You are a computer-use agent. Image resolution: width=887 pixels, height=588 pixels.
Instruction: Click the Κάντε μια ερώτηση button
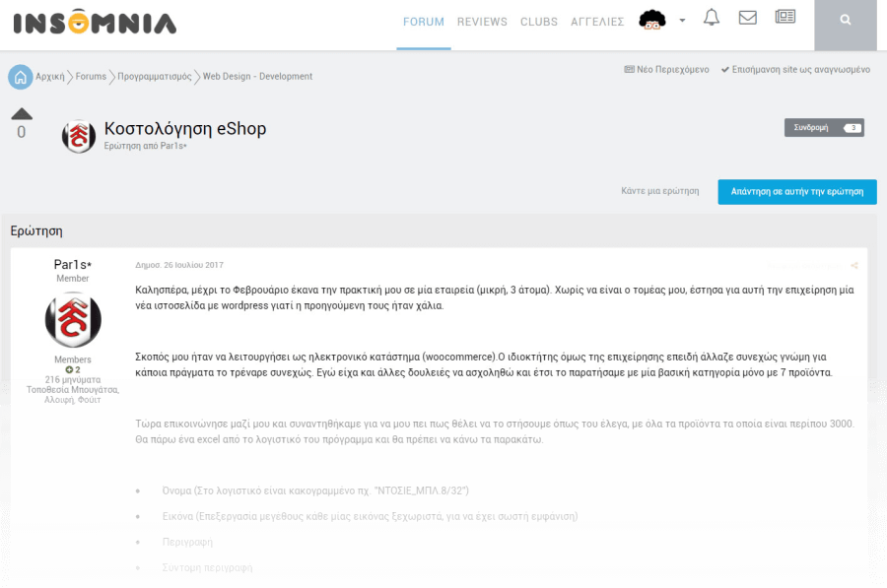659,191
